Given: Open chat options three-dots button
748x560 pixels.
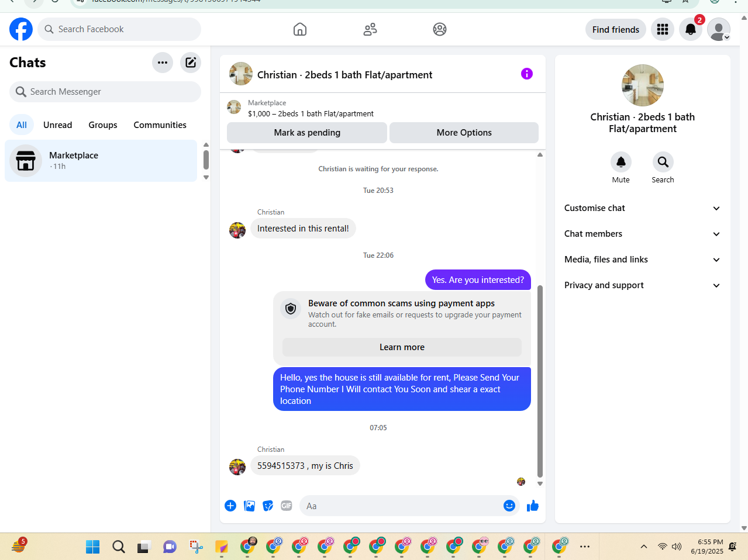Looking at the screenshot, I should [163, 63].
